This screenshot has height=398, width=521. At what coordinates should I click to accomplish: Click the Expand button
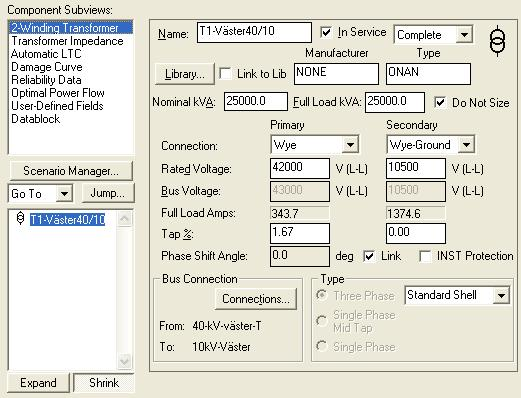pyautogui.click(x=38, y=383)
